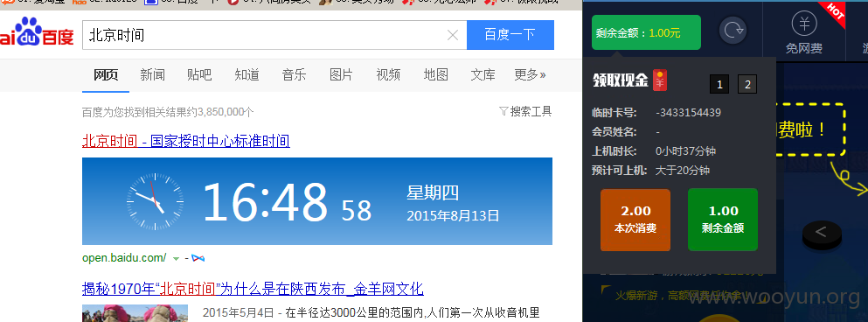Image resolution: width=868 pixels, height=322 pixels.
Task: Click the 上机时长 label
Action: 615,150
